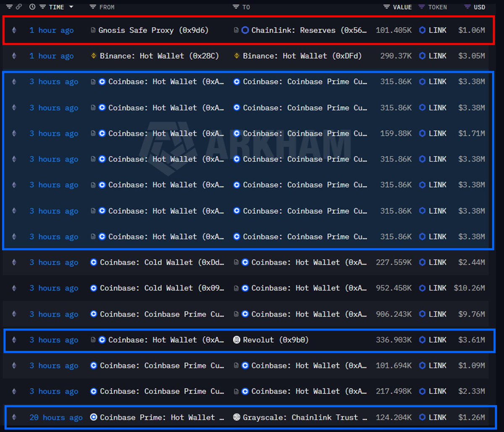The image size is (504, 432).
Task: Click LINK token icon in 952.458K row
Action: coord(422,288)
